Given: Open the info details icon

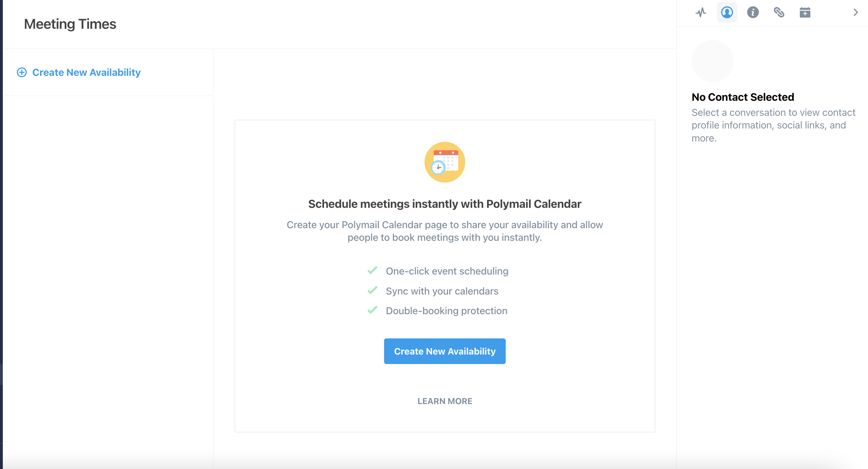Looking at the screenshot, I should (x=753, y=13).
